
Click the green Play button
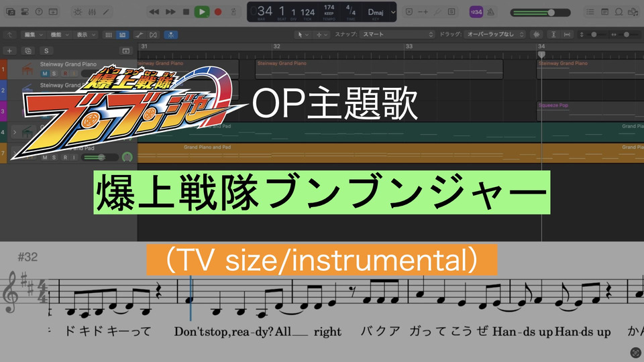click(x=202, y=12)
